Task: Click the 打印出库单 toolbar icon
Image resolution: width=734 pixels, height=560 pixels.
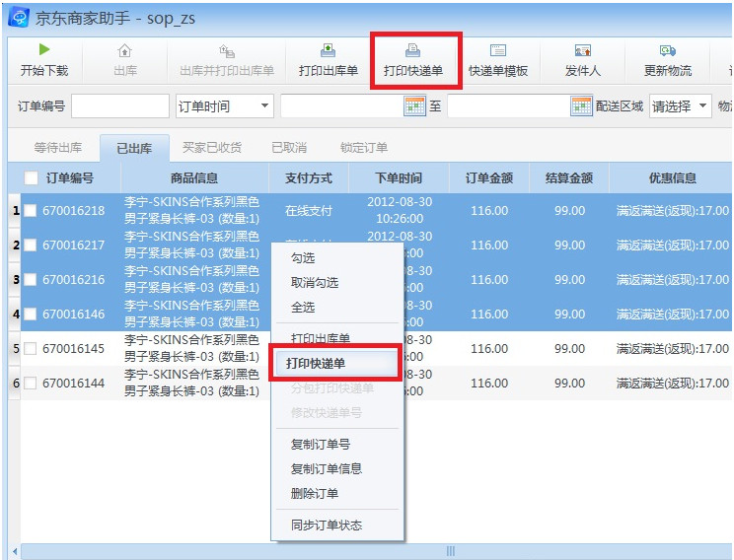Action: point(328,50)
